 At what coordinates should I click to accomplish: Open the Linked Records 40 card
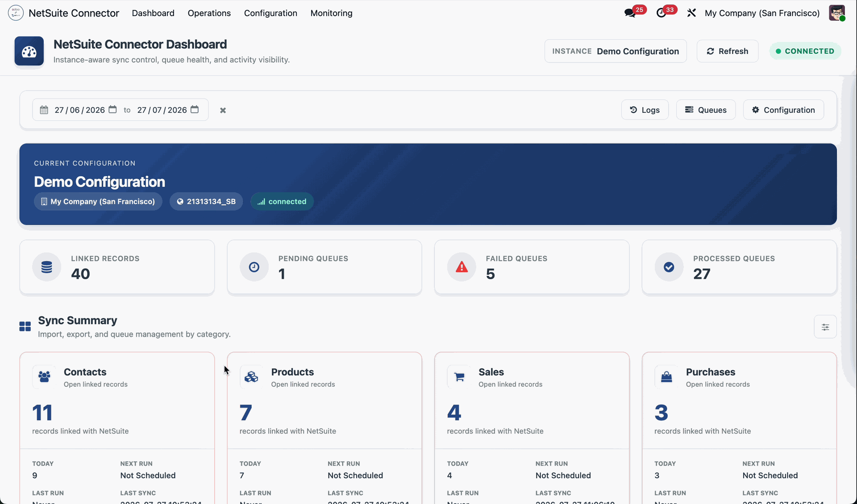pos(117,267)
